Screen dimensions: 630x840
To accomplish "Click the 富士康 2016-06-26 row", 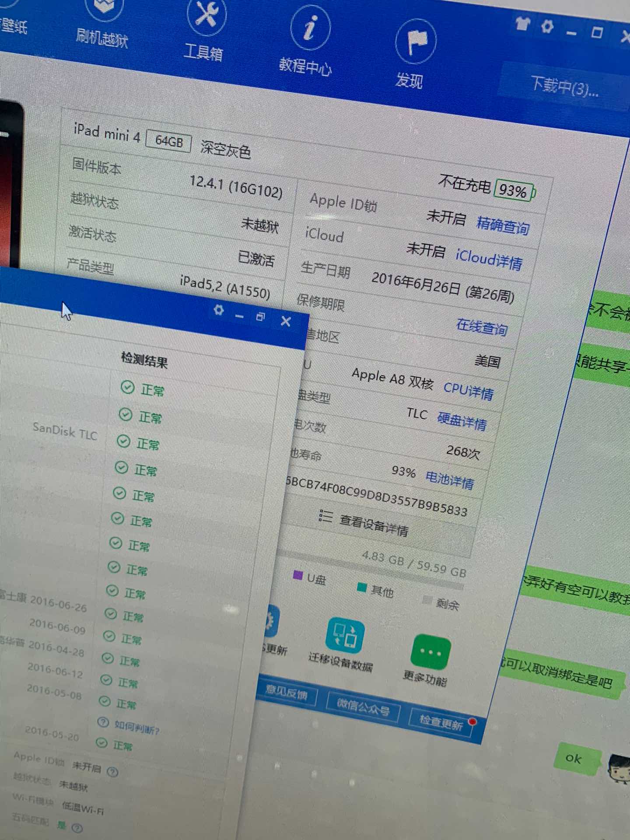I will (x=43, y=601).
